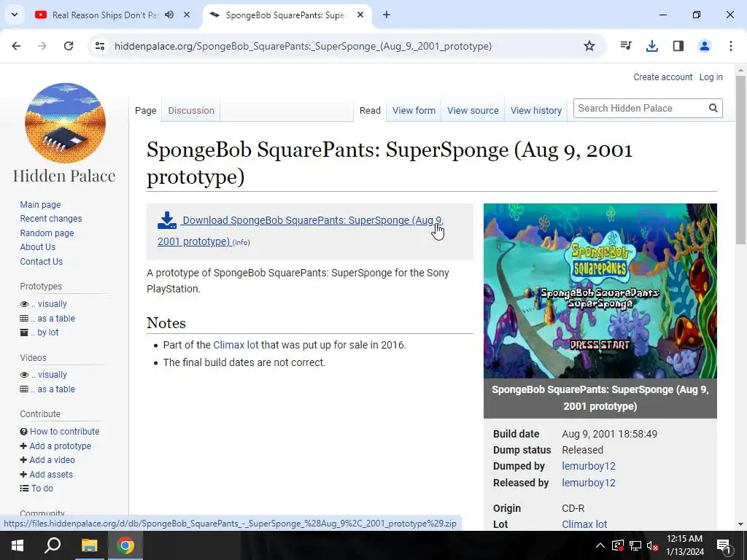Browse Videos visually
Screen dimensions: 747x560
(52, 375)
